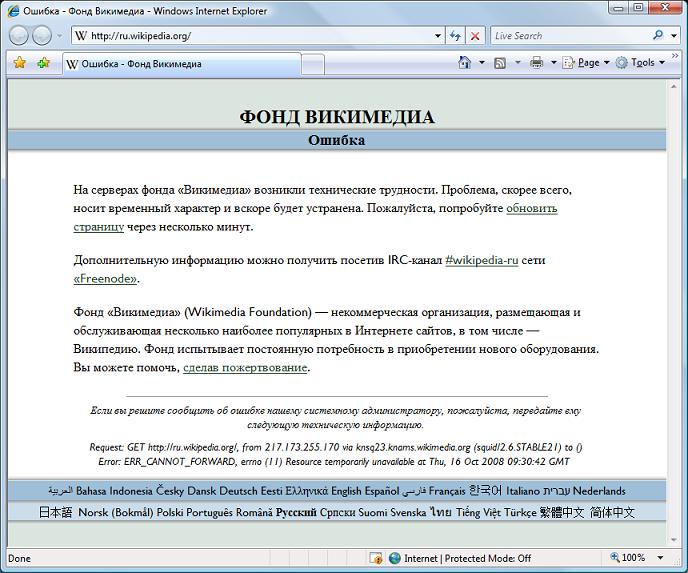Click scrollbar down arrow
The image size is (688, 573).
click(x=673, y=540)
